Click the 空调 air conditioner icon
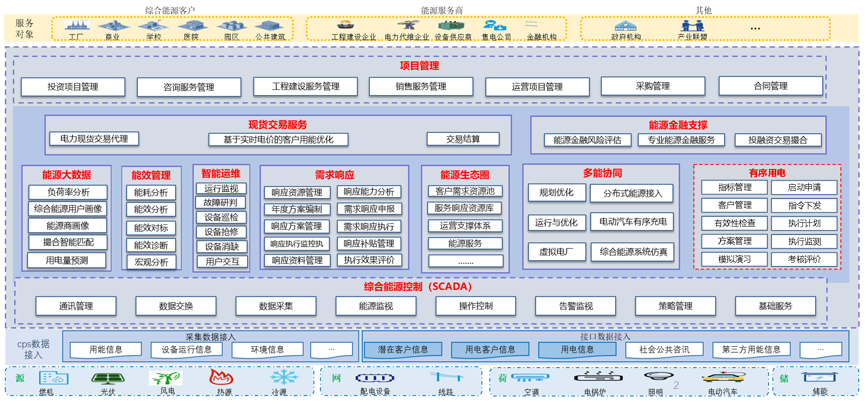 (x=530, y=378)
